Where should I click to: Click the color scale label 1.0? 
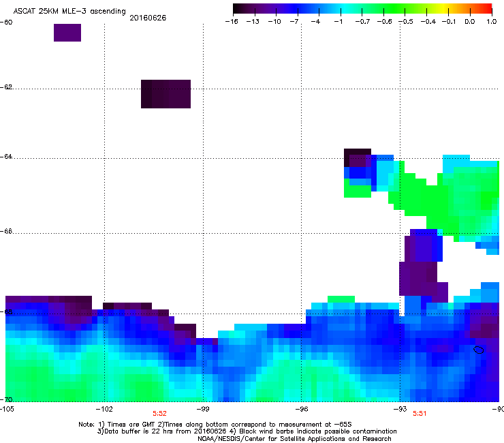492,22
